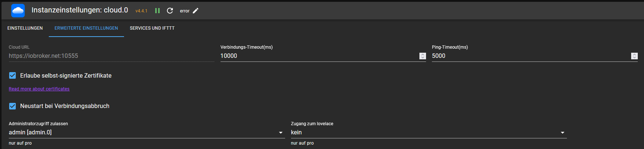Viewport: 644px width, 149px height.
Task: Disable Neustart bei Verbindungsabbruch checkbox
Action: [x=12, y=106]
